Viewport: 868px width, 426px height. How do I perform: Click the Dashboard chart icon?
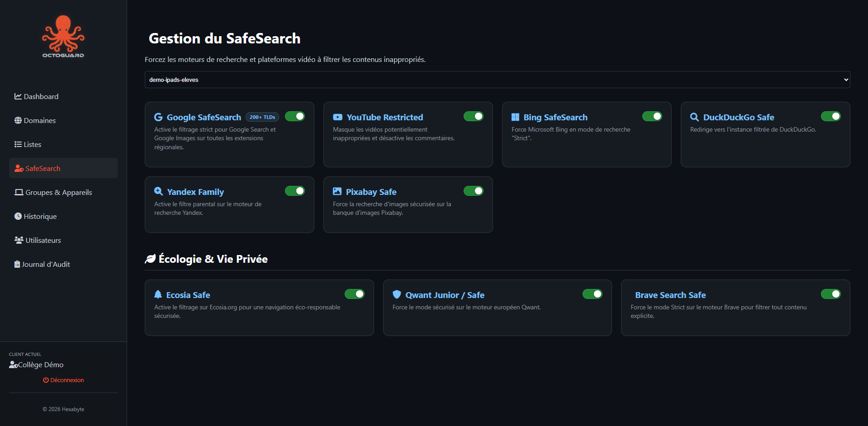point(18,96)
